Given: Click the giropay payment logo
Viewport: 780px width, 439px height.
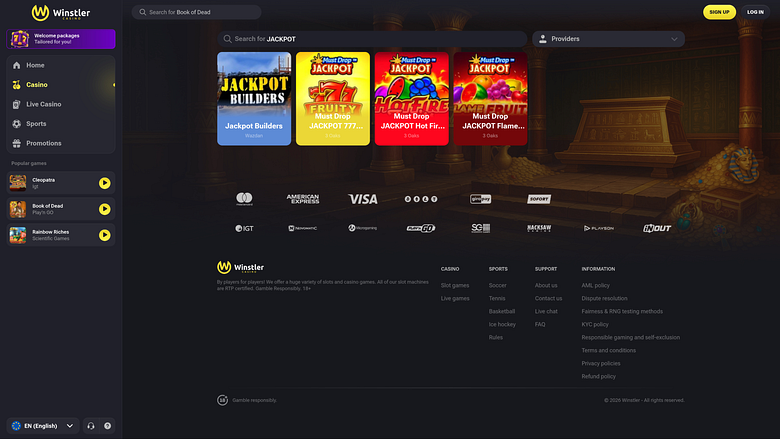Looking at the screenshot, I should point(481,199).
